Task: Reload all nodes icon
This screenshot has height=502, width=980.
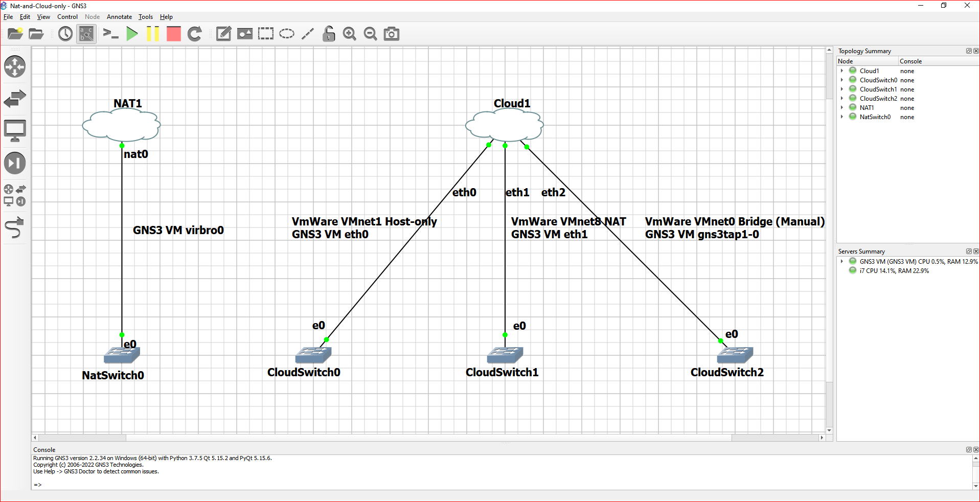Action: [x=195, y=34]
